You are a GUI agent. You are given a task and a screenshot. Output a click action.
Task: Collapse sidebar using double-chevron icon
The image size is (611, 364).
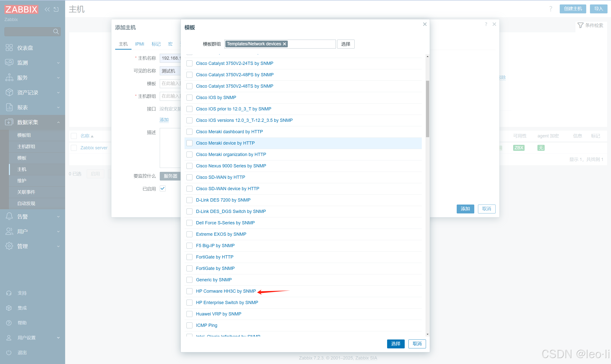(47, 9)
